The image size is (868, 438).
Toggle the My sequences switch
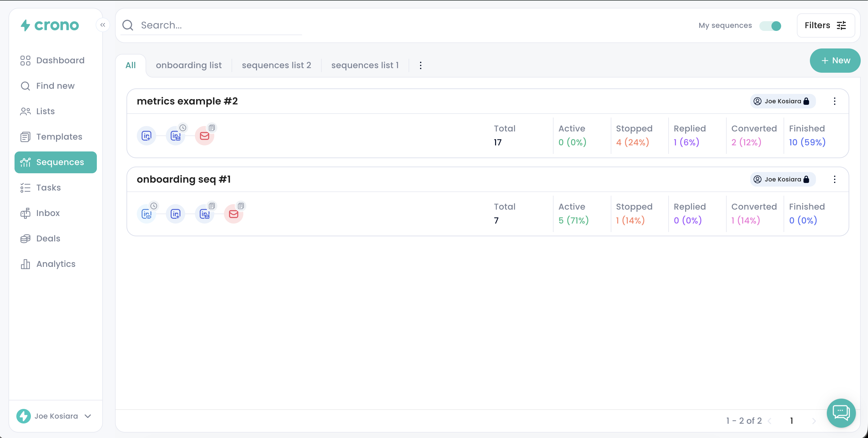tap(770, 26)
